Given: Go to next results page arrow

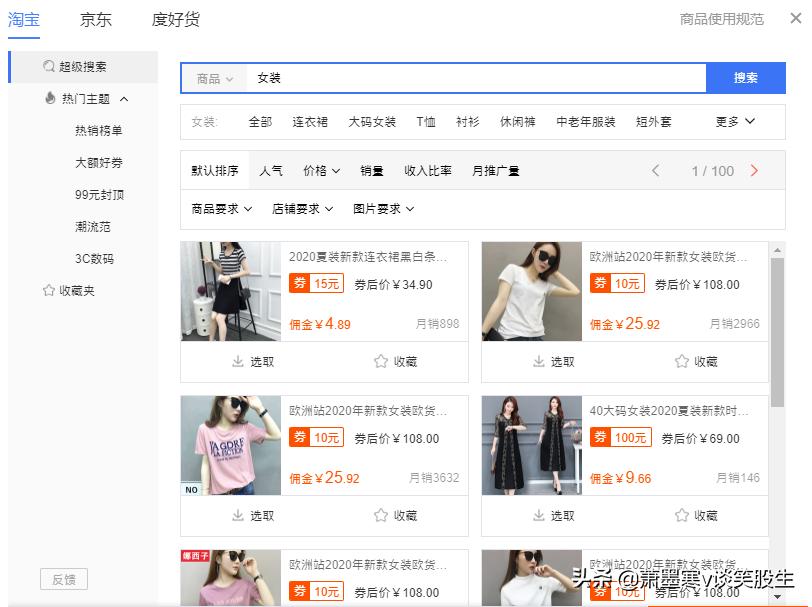Looking at the screenshot, I should [x=754, y=170].
